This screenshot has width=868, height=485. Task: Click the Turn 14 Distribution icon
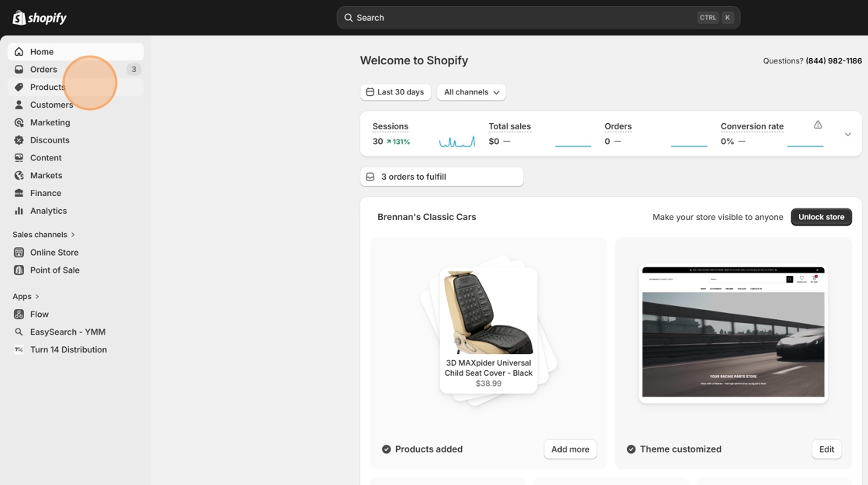tap(19, 350)
